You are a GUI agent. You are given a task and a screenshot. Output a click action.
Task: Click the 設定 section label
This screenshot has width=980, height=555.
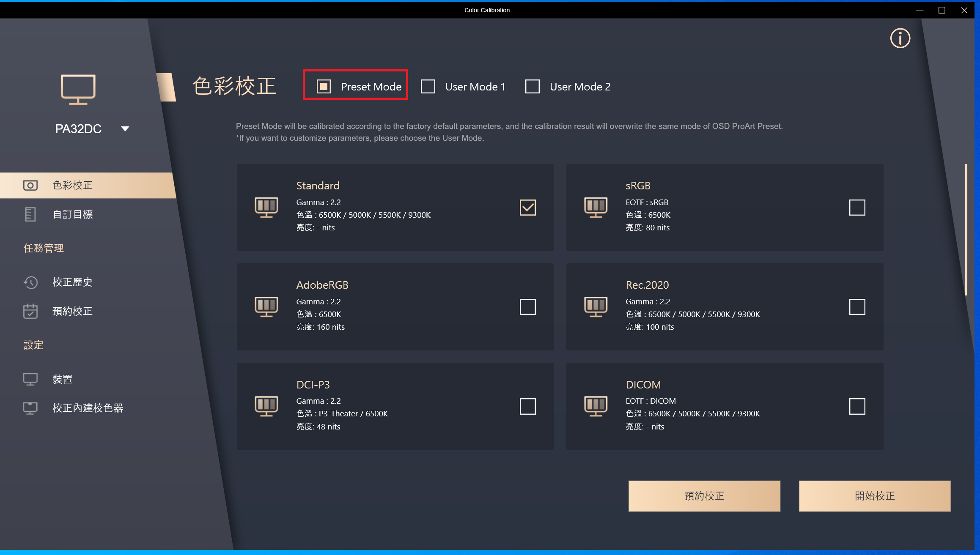(33, 345)
